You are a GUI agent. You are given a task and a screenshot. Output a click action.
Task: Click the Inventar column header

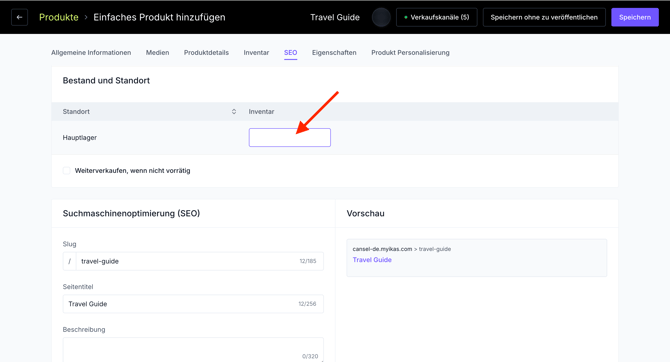click(261, 112)
